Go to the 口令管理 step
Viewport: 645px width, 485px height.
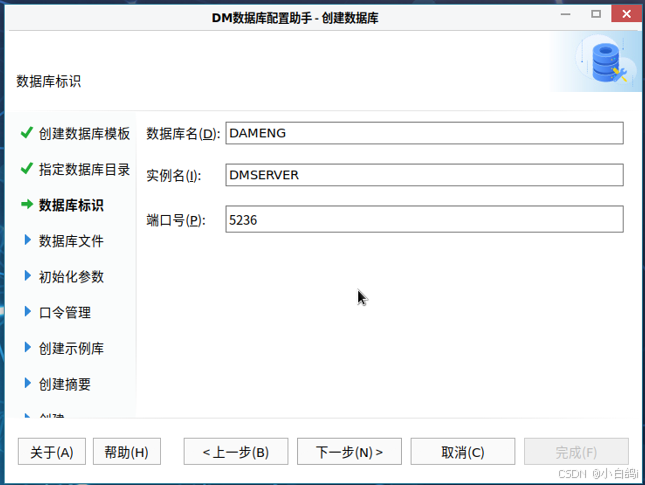click(65, 312)
